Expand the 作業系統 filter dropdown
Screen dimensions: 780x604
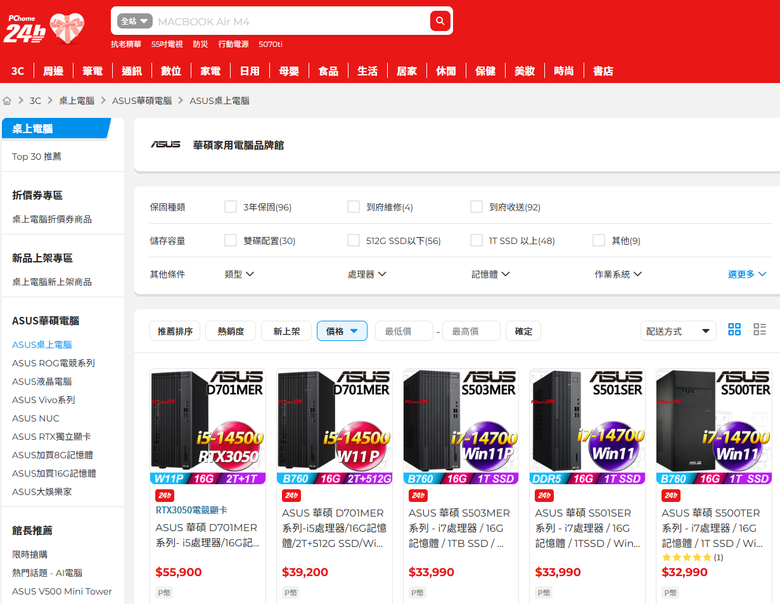pyautogui.click(x=618, y=274)
